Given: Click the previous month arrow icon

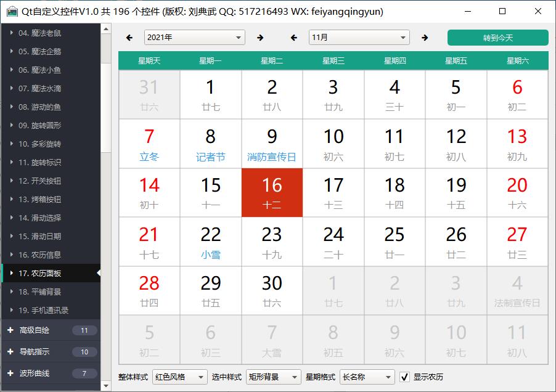Looking at the screenshot, I should pos(294,38).
